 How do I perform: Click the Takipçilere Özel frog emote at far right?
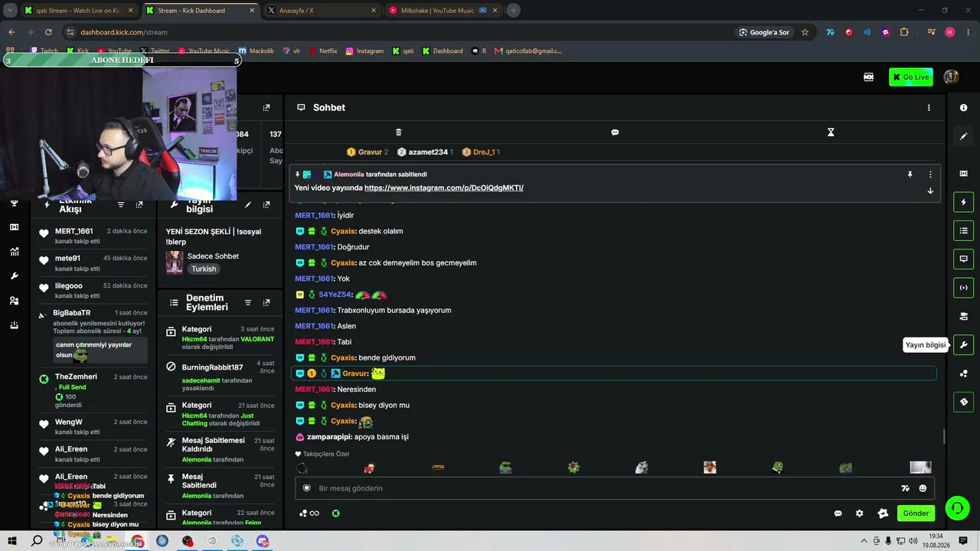846,468
